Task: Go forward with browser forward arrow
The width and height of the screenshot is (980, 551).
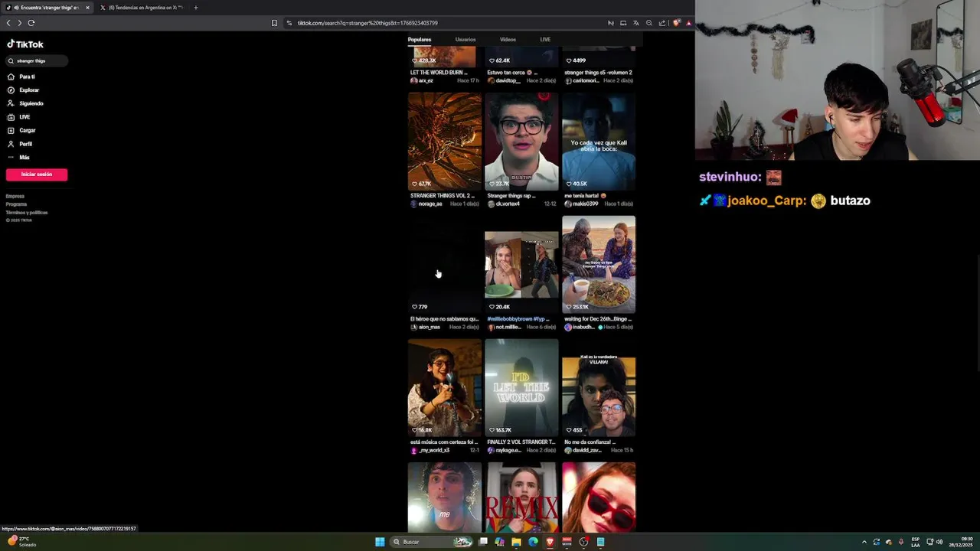Action: [20, 23]
